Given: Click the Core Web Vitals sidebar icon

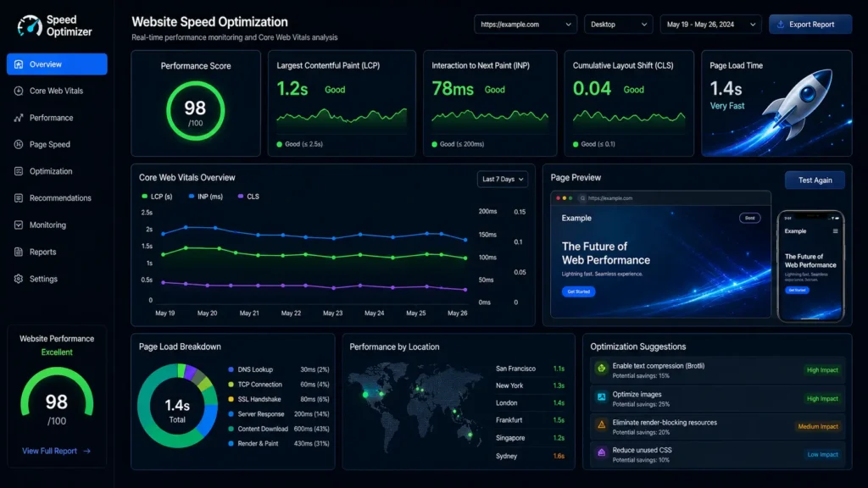Looking at the screenshot, I should click(x=19, y=91).
